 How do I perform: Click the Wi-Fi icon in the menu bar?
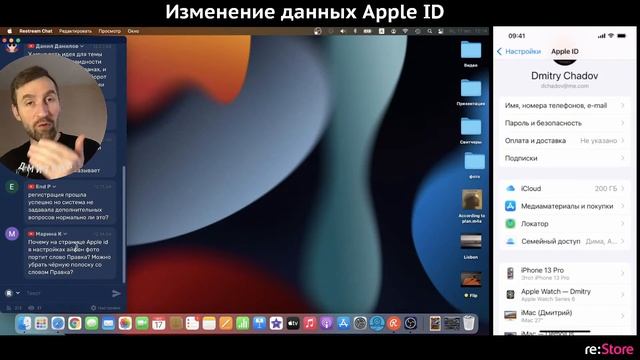405,31
